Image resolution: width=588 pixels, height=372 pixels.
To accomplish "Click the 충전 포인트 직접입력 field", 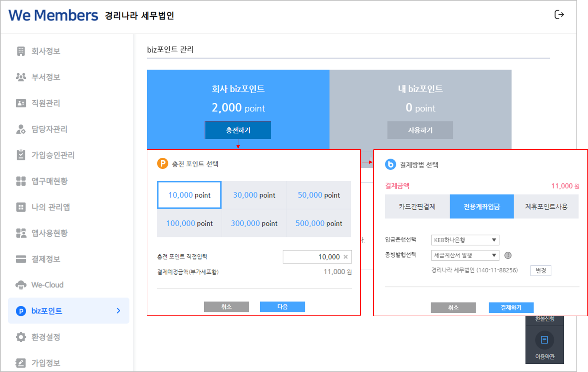I will coord(313,257).
